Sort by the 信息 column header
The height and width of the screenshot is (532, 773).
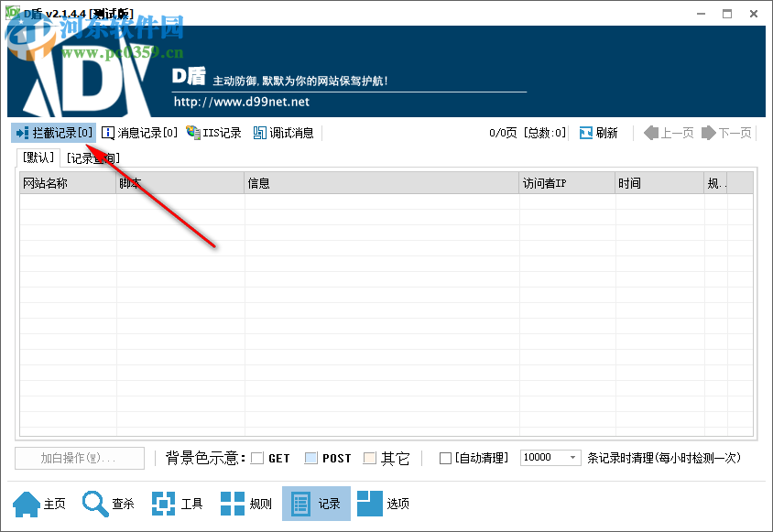[382, 183]
